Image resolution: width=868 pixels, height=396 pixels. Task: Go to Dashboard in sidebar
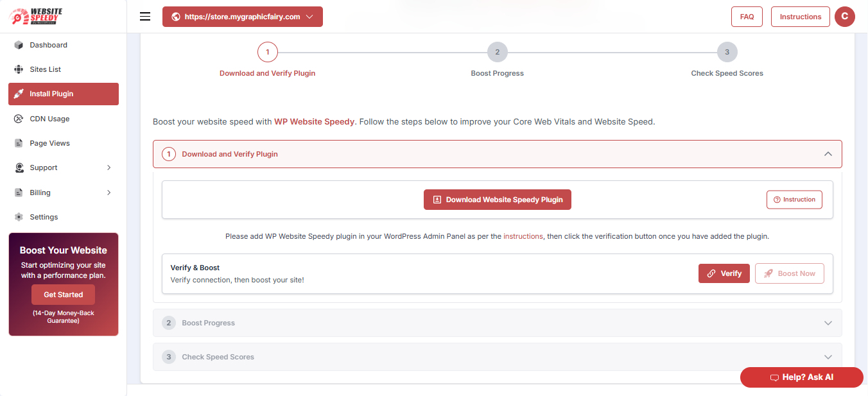coord(64,45)
